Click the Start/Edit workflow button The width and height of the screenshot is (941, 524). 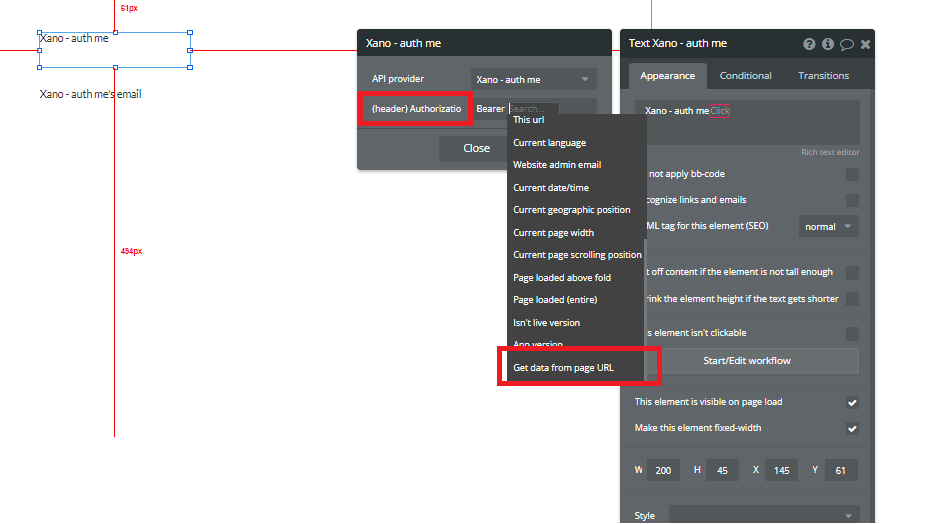[747, 361]
